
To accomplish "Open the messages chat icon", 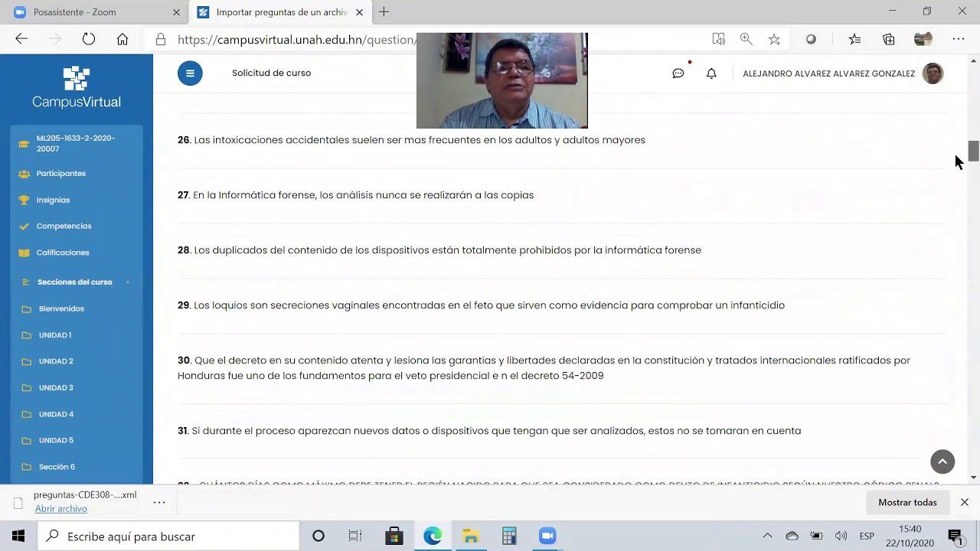I will 678,73.
